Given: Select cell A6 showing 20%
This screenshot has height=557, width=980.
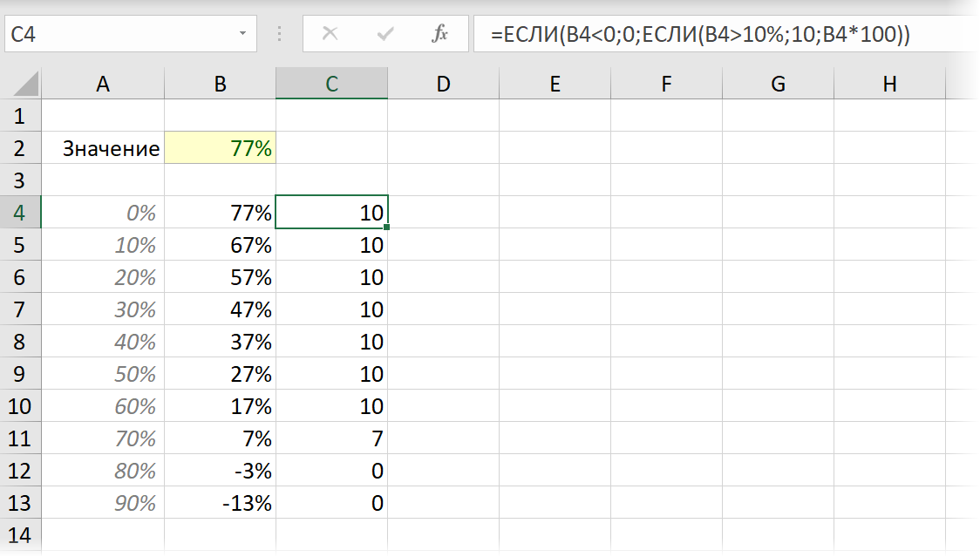Looking at the screenshot, I should coord(103,277).
